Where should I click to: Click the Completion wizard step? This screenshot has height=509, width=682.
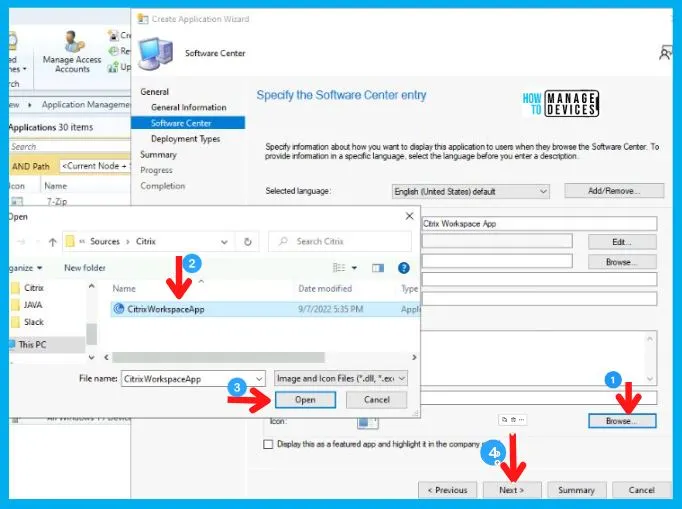163,186
